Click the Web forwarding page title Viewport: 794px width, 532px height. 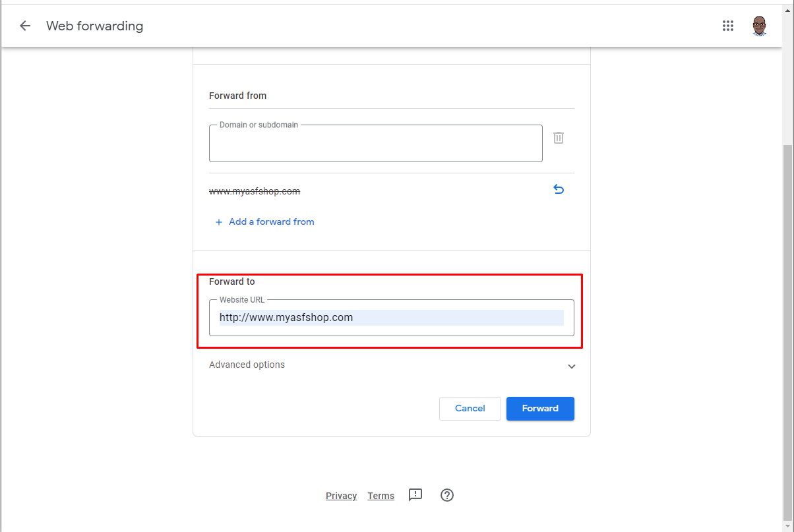pos(95,26)
